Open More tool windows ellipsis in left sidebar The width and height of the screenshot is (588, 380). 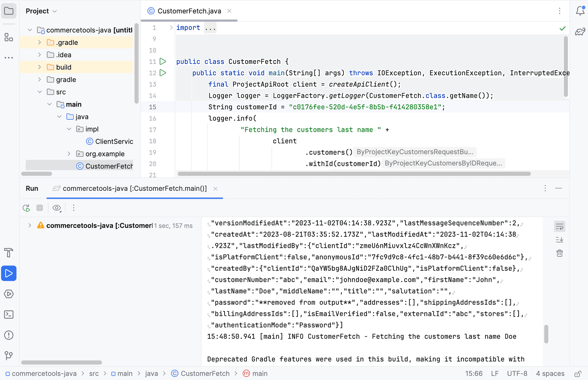[9, 58]
